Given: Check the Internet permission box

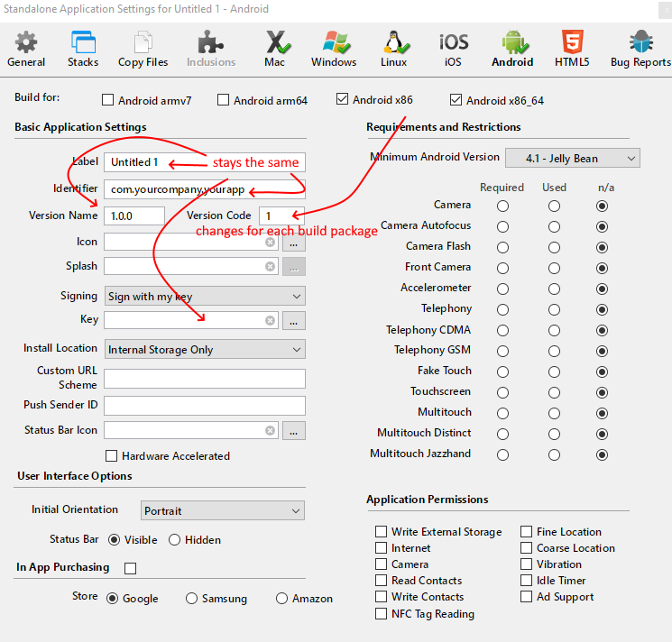Looking at the screenshot, I should pos(382,548).
